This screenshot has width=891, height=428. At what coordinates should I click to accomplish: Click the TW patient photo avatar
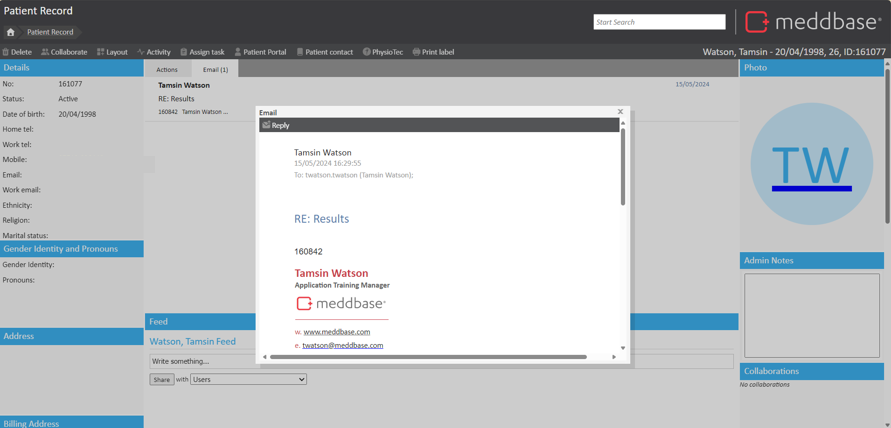[811, 164]
